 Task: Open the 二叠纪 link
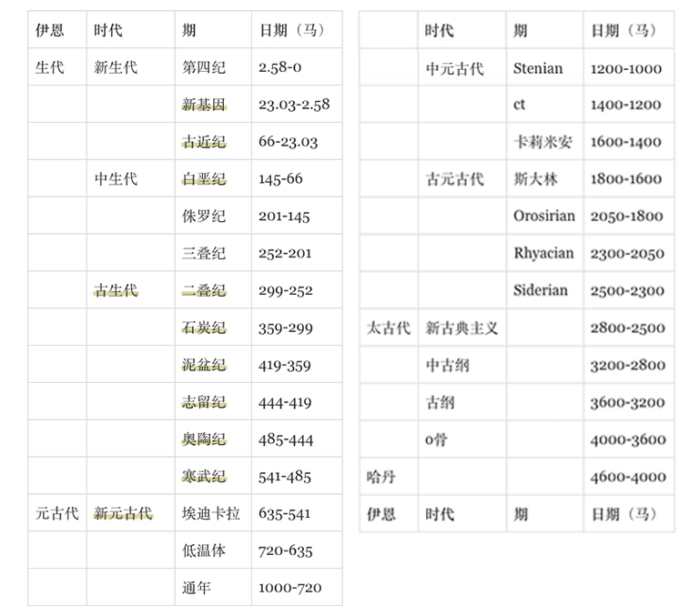[204, 291]
